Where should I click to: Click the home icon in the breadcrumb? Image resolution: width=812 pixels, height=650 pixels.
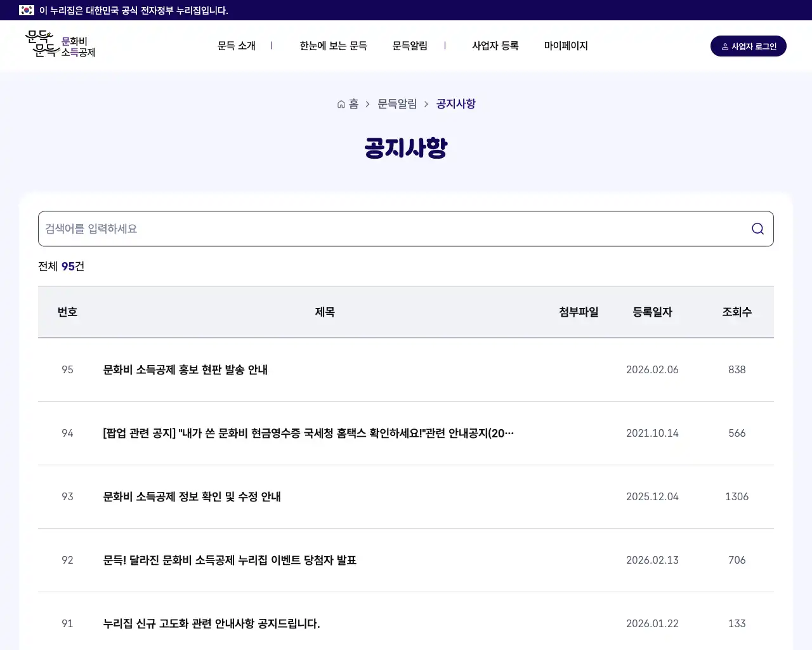tap(340, 103)
